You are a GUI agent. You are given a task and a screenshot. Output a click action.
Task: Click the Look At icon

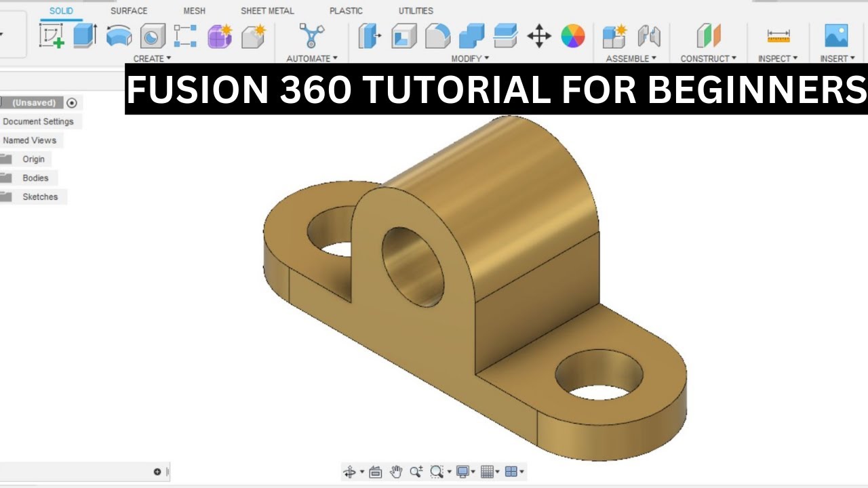(x=376, y=472)
